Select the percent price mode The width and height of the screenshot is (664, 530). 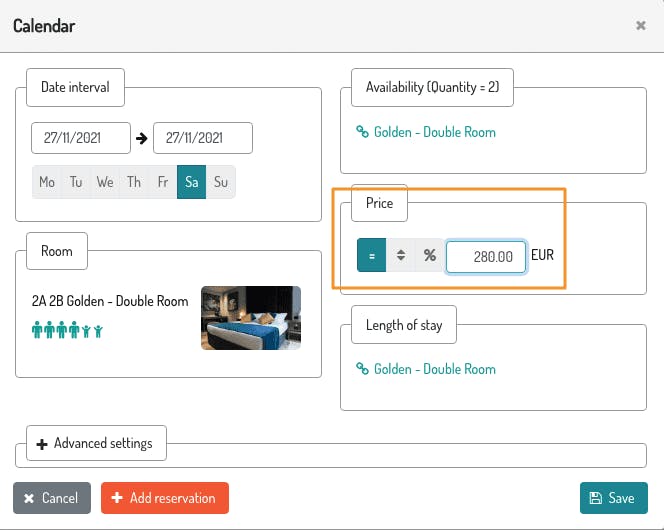click(x=430, y=256)
